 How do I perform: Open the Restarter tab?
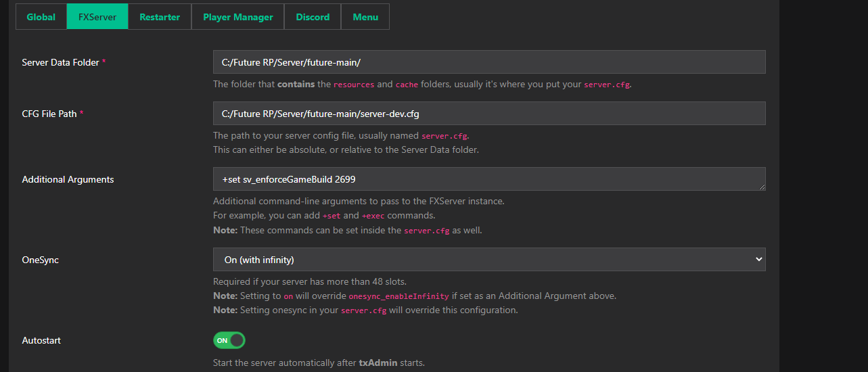tap(160, 17)
